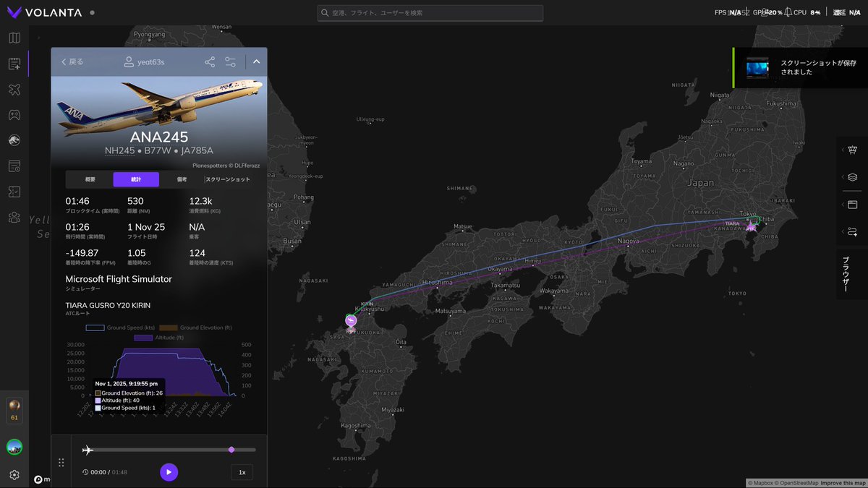Grab the replay bar drag handle
This screenshot has width=868, height=488.
point(61,463)
